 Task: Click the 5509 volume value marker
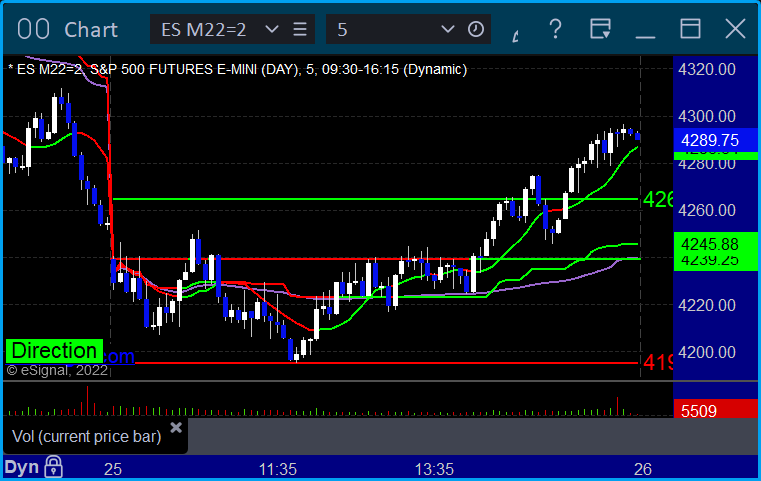pos(715,411)
